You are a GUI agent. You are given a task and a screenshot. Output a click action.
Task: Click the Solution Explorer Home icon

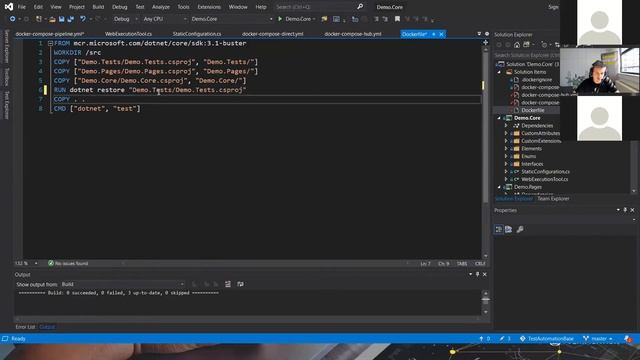click(517, 44)
